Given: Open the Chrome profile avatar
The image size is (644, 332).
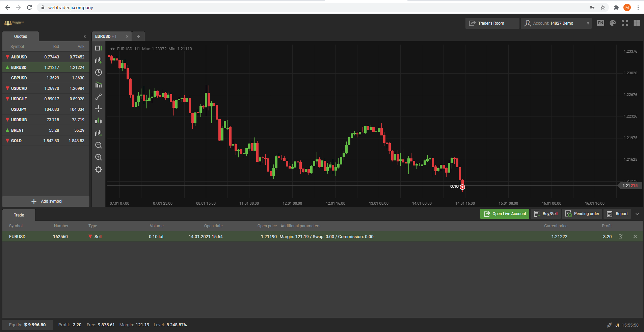Looking at the screenshot, I should (627, 7).
